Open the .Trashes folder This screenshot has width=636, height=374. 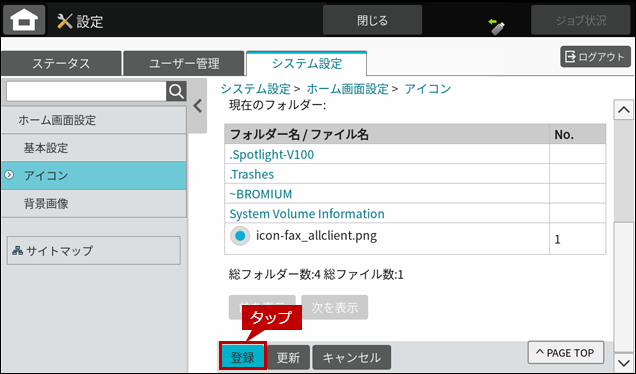pyautogui.click(x=251, y=174)
